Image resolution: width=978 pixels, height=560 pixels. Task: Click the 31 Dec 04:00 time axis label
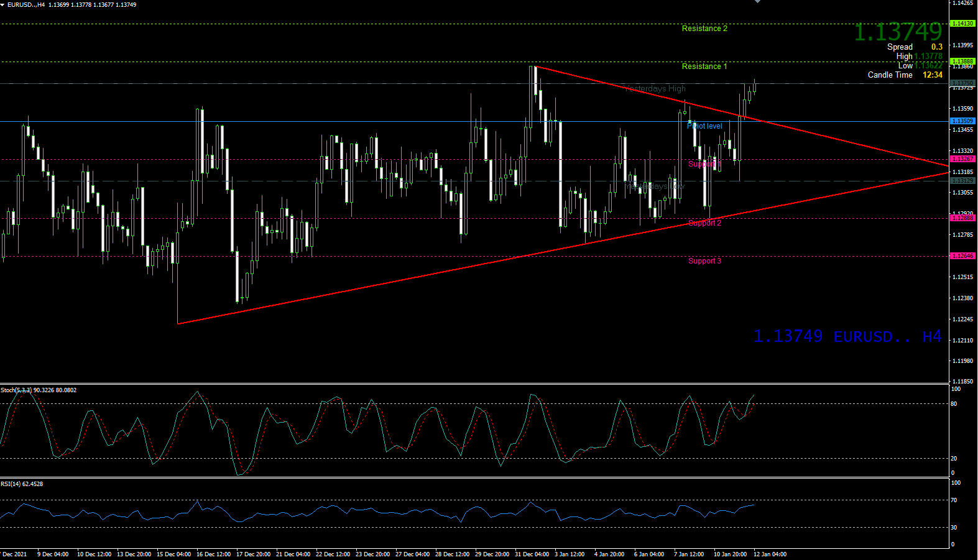[x=532, y=554]
